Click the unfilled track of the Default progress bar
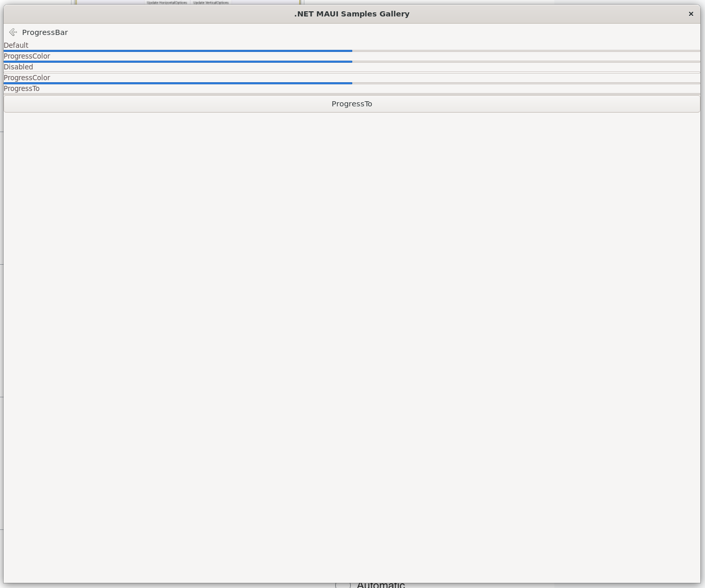 (525, 51)
